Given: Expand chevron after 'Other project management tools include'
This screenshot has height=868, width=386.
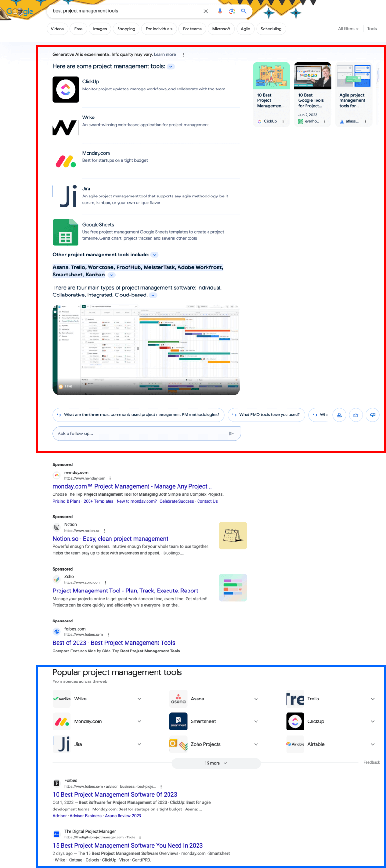Looking at the screenshot, I should [154, 255].
